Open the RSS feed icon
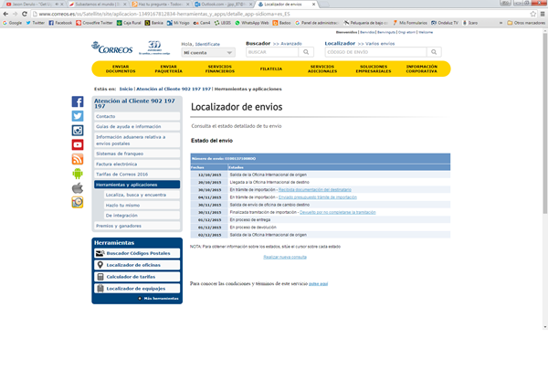Viewport: 548px width, 392px height. pyautogui.click(x=78, y=159)
